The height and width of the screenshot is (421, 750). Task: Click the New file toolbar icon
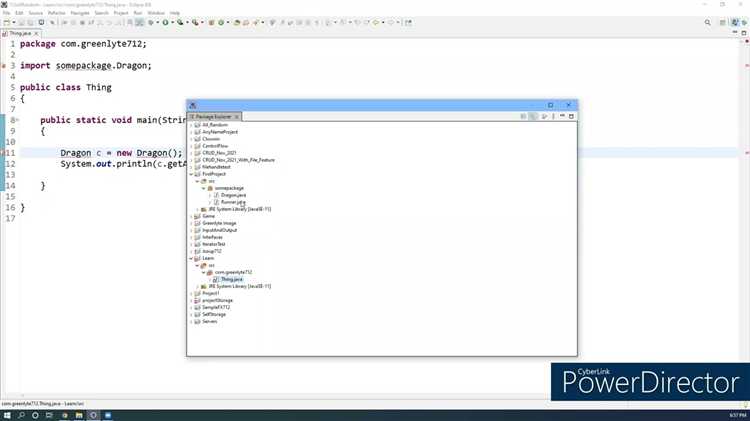pos(7,22)
